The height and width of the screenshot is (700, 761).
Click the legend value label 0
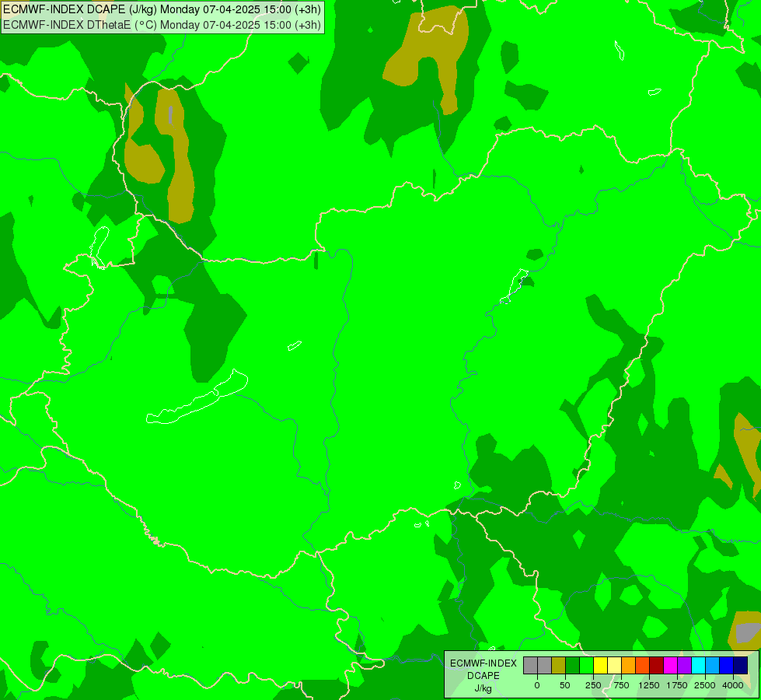pyautogui.click(x=537, y=685)
